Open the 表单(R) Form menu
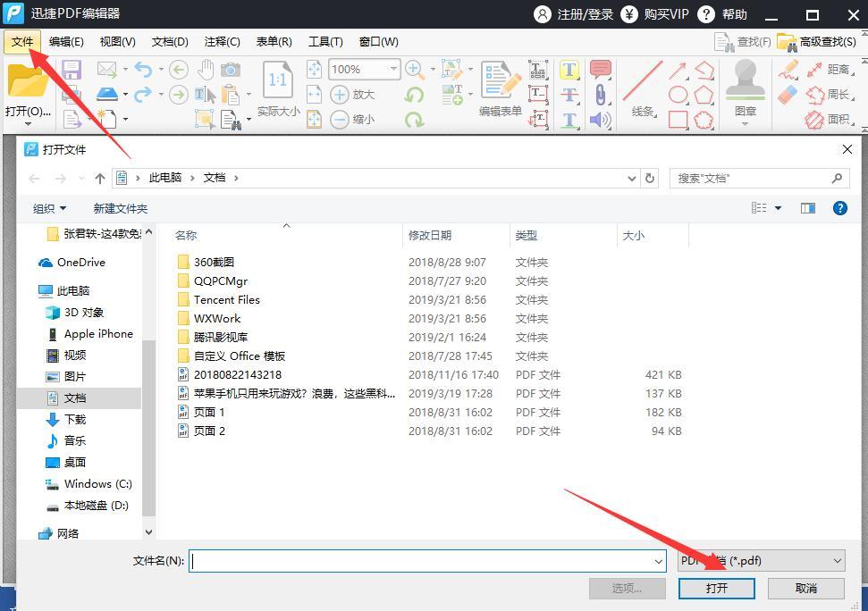This screenshot has height=611, width=868. (x=274, y=42)
